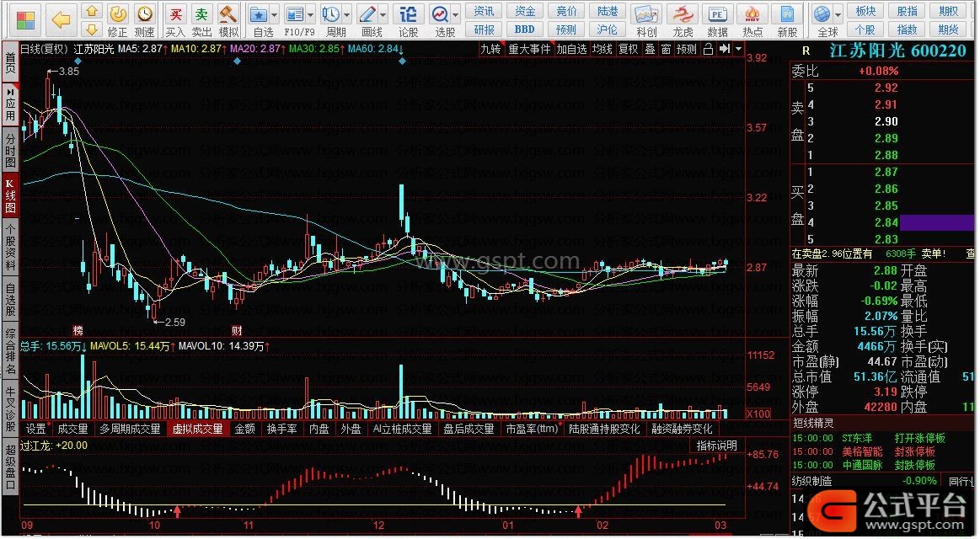Click the 买入 buy icon

(175, 20)
